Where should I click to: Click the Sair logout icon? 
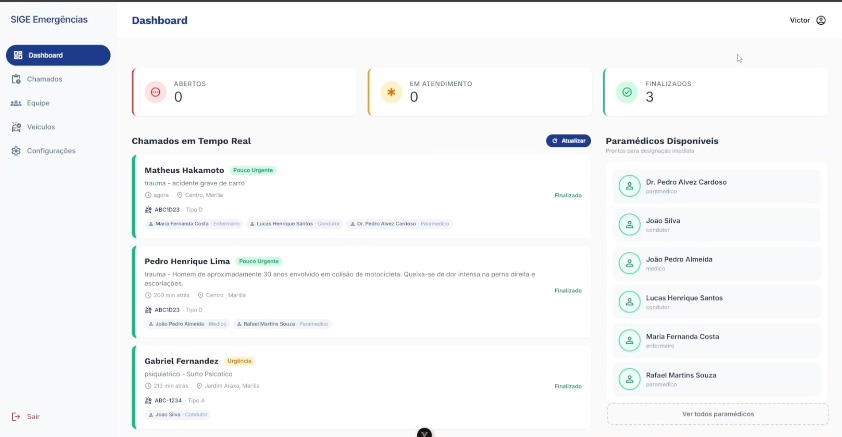pos(16,417)
